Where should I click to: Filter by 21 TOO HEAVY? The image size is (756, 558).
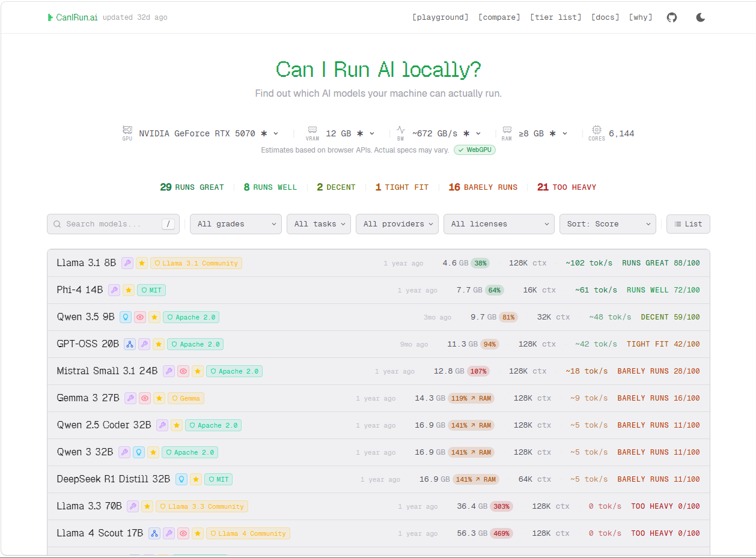pos(567,187)
